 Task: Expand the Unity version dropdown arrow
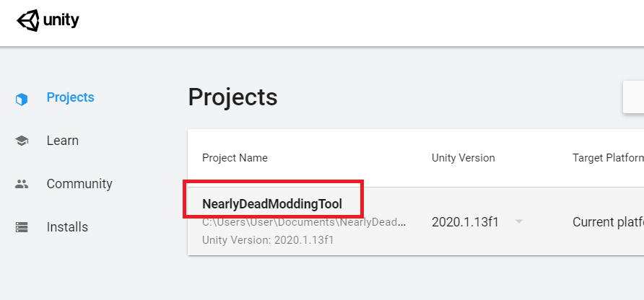519,221
